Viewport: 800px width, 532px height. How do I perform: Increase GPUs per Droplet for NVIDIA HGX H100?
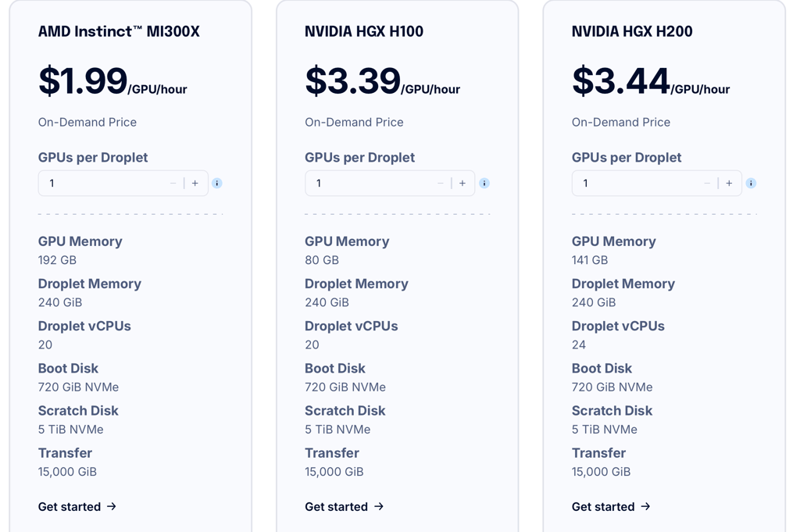[x=462, y=183]
